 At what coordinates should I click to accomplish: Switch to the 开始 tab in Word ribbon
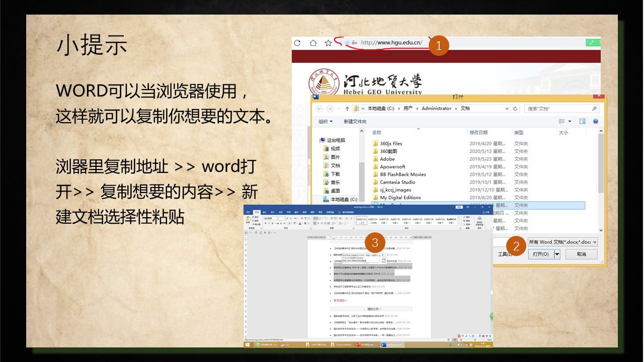[x=257, y=212]
